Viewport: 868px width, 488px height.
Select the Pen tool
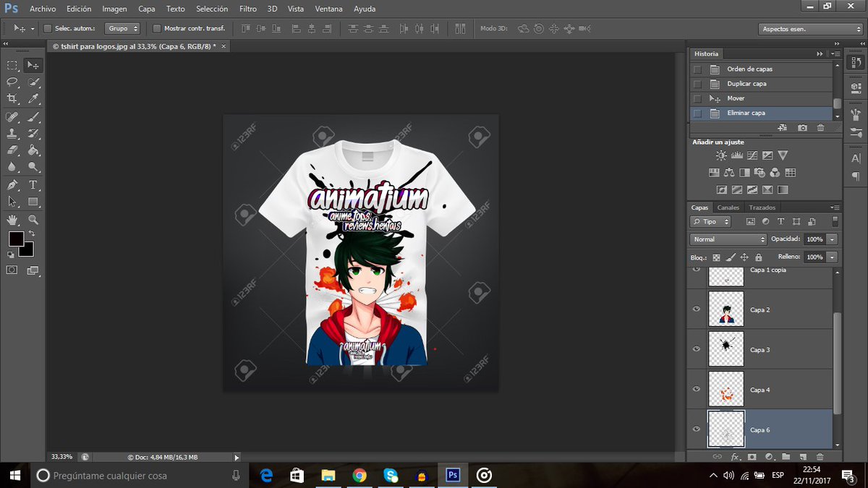(x=12, y=185)
